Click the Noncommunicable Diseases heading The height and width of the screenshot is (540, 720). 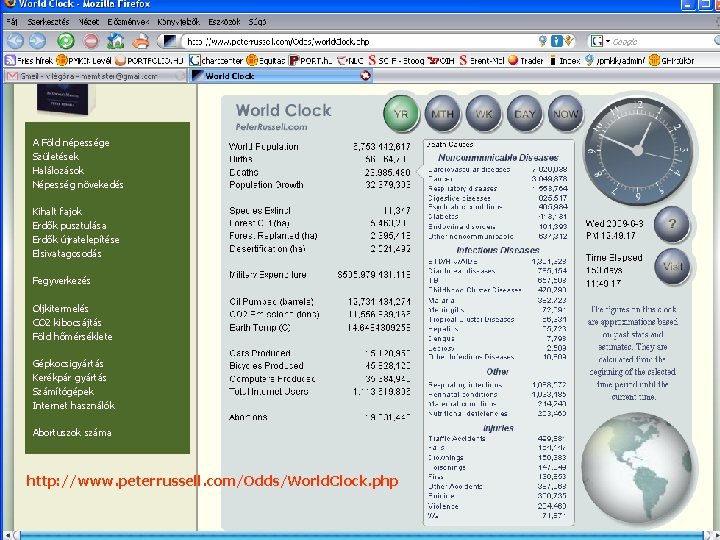tap(498, 158)
